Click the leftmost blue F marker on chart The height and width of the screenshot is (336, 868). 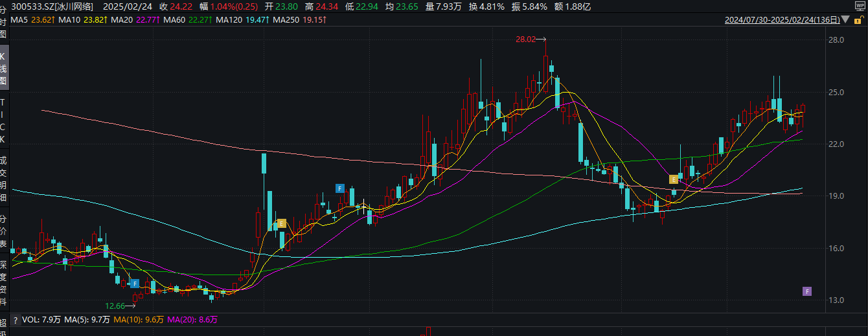[135, 284]
